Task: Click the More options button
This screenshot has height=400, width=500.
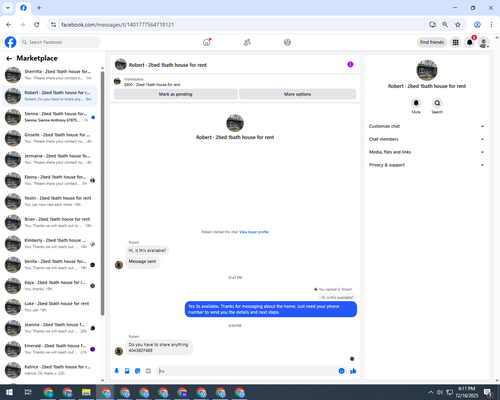Action: click(297, 94)
